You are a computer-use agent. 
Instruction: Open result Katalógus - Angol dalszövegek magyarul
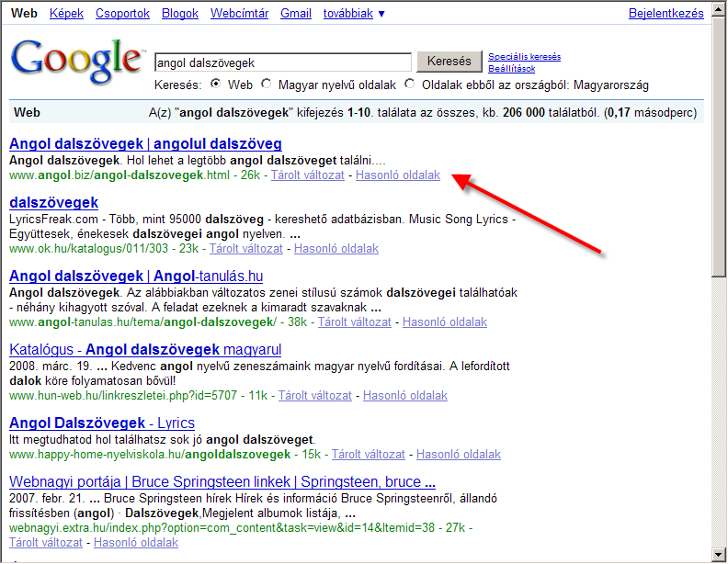pyautogui.click(x=145, y=349)
